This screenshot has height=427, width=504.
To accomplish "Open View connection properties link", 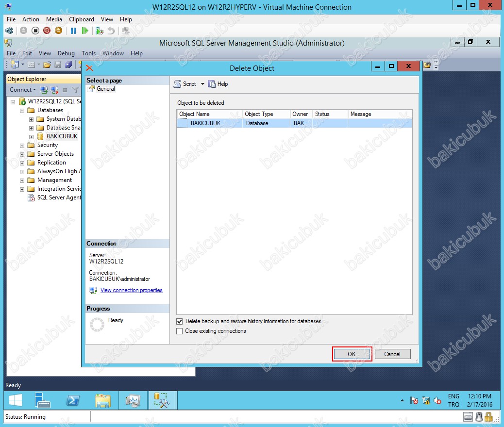I will click(131, 290).
